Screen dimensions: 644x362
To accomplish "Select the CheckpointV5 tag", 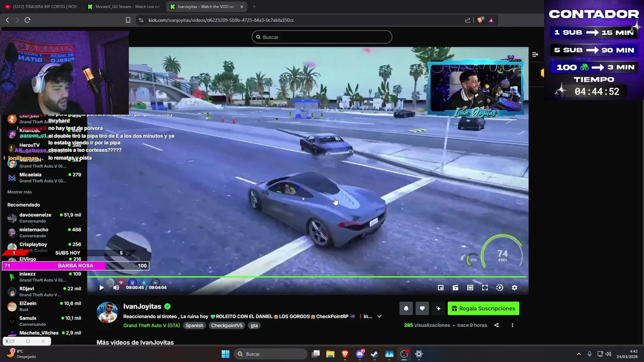I will (226, 325).
